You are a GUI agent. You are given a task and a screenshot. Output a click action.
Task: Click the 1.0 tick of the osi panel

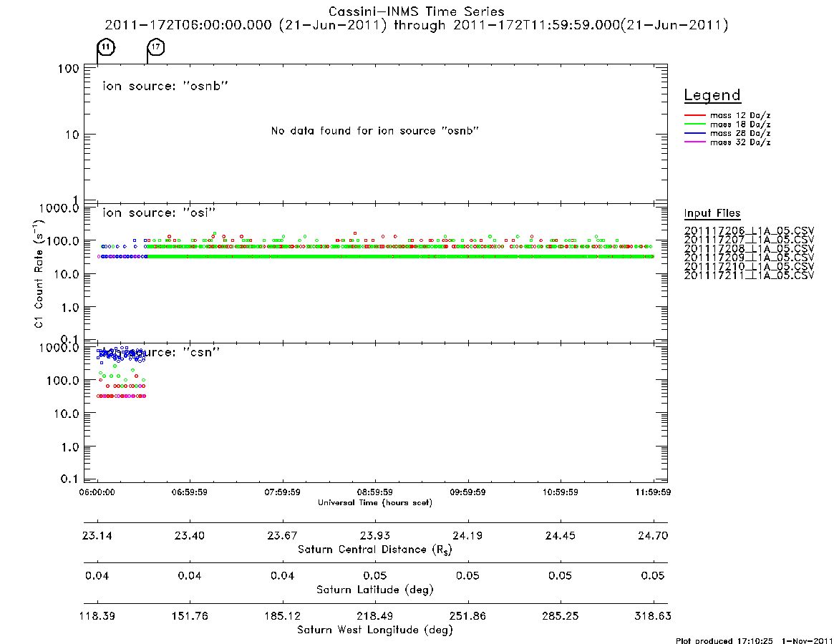click(x=69, y=308)
